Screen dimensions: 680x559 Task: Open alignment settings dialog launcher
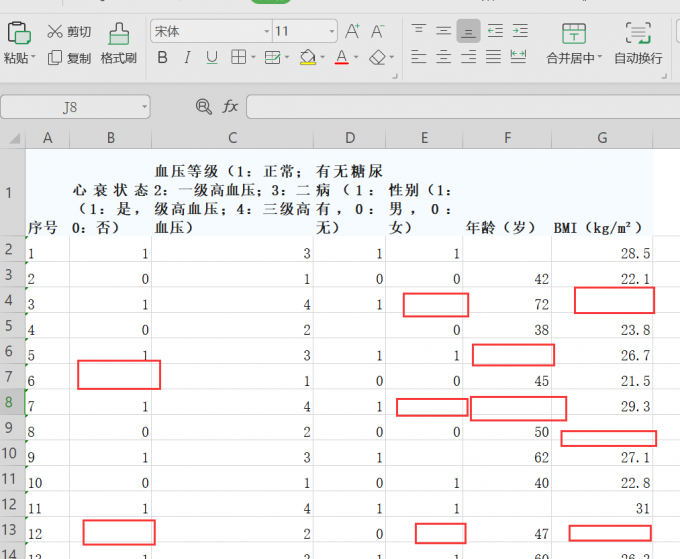[x=664, y=76]
